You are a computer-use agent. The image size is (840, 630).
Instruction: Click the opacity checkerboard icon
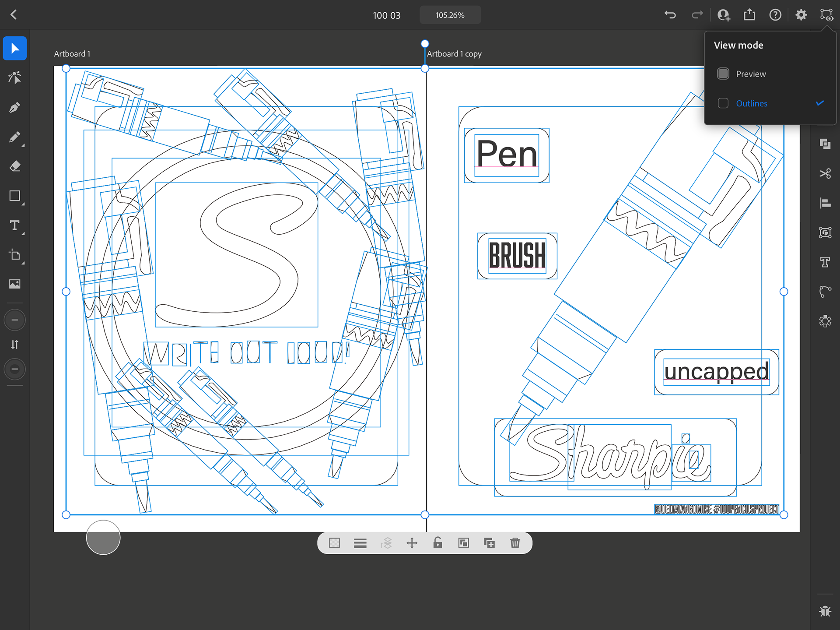pyautogui.click(x=334, y=543)
